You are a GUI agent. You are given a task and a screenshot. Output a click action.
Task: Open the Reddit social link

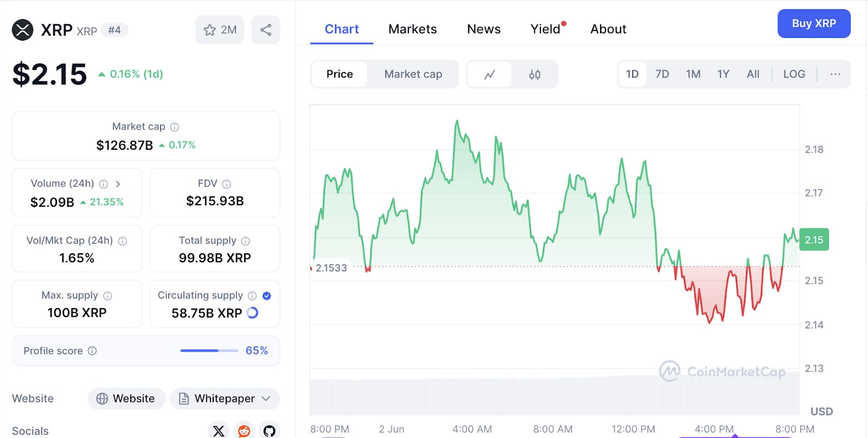(x=244, y=431)
